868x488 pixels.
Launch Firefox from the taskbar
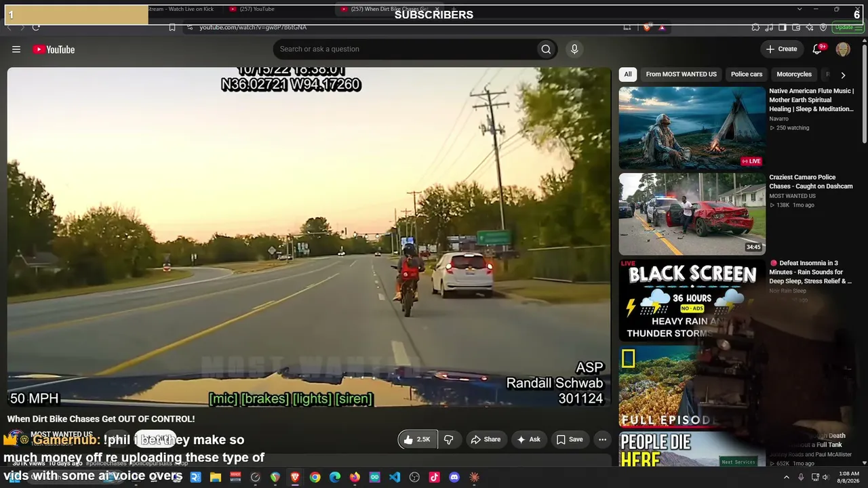355,477
